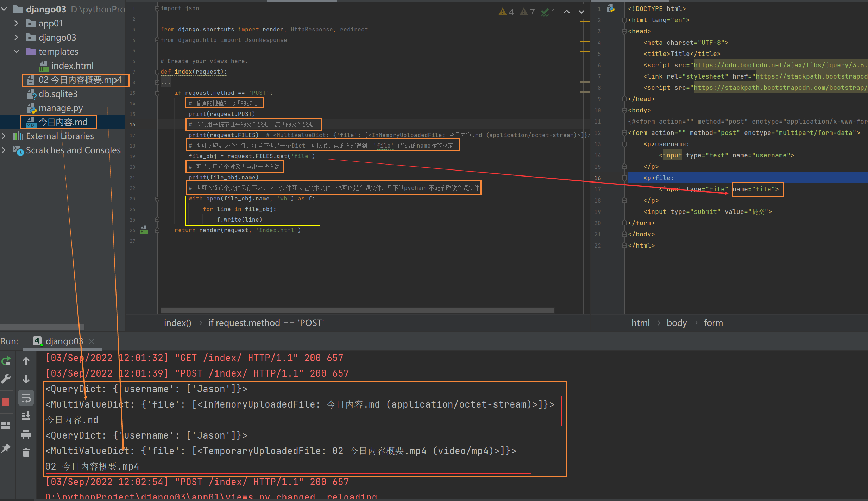Click the app01 folder icon
The width and height of the screenshot is (868, 501).
click(x=31, y=23)
